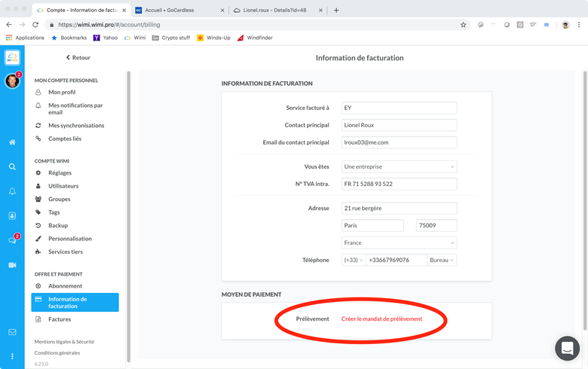Switch to the GoCardless browser tab
The image size is (588, 369).
pyautogui.click(x=179, y=11)
